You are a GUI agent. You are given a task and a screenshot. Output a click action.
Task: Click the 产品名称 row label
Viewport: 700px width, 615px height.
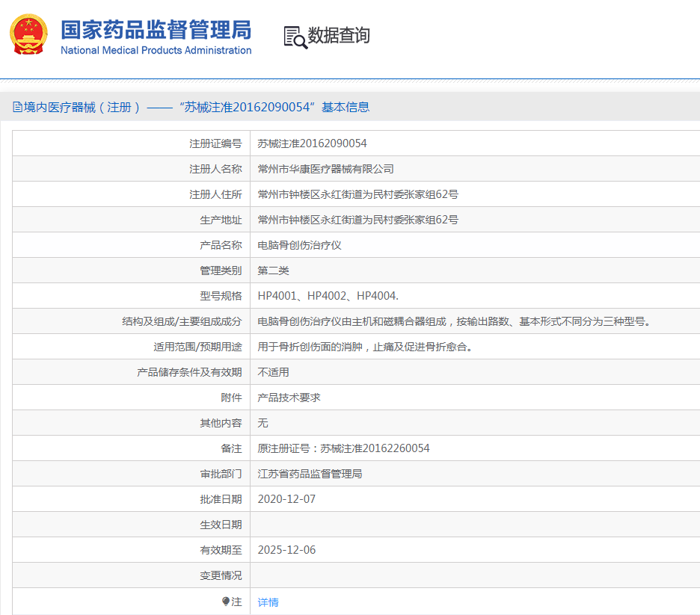[x=221, y=245]
